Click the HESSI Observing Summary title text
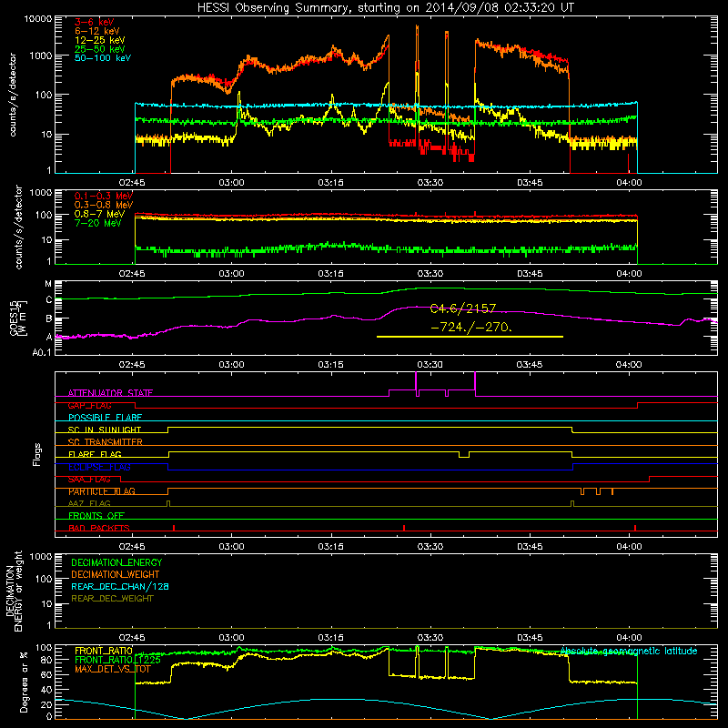The image size is (728, 728). (386, 8)
